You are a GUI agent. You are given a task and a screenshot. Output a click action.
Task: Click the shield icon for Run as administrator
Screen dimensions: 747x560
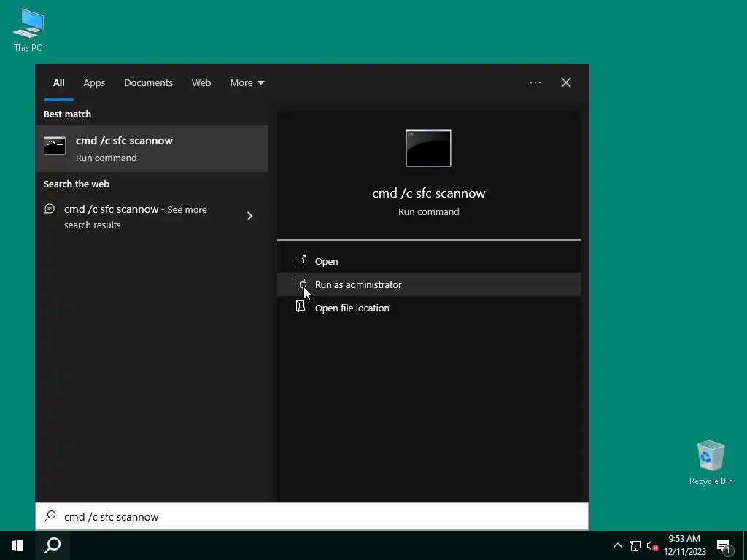300,284
